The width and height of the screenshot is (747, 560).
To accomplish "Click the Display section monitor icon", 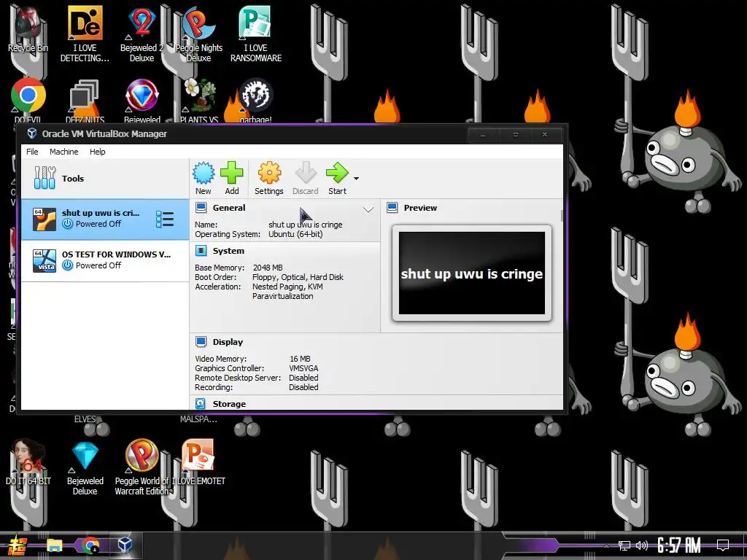I will coord(201,341).
